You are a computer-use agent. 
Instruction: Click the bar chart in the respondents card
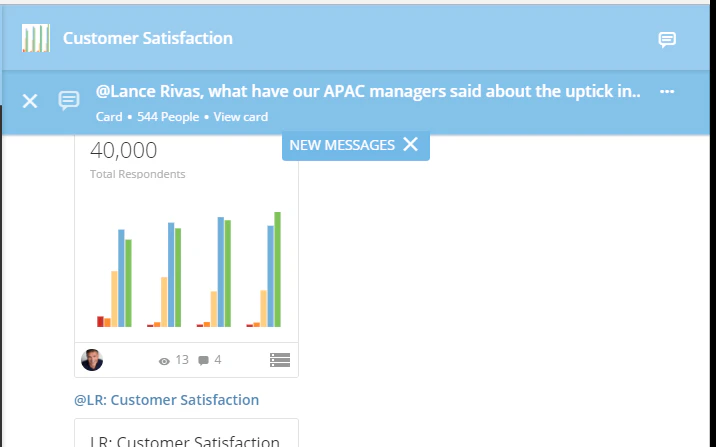click(x=189, y=269)
